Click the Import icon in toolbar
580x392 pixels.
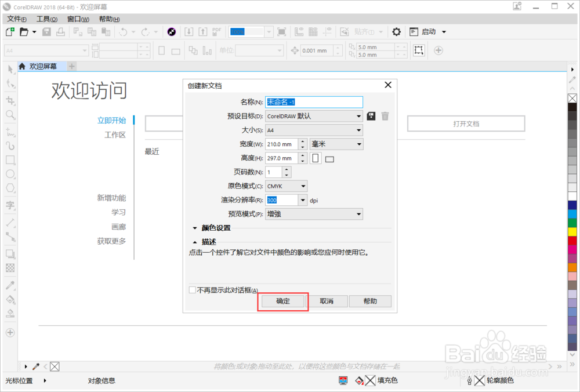pyautogui.click(x=189, y=32)
